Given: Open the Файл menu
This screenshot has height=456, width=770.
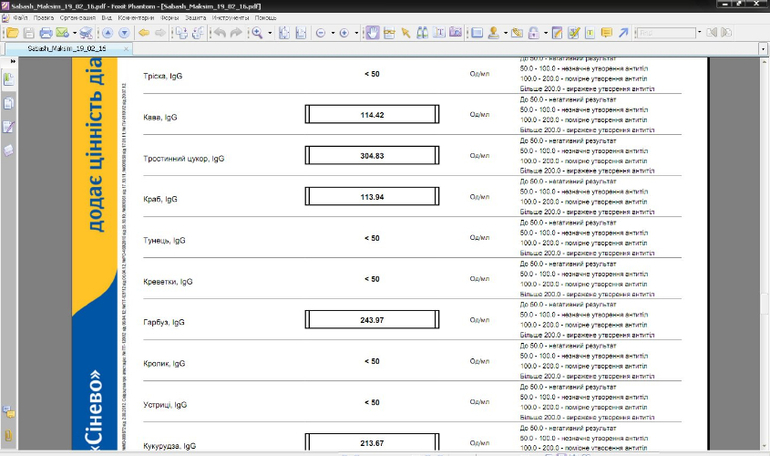Looking at the screenshot, I should (x=19, y=18).
